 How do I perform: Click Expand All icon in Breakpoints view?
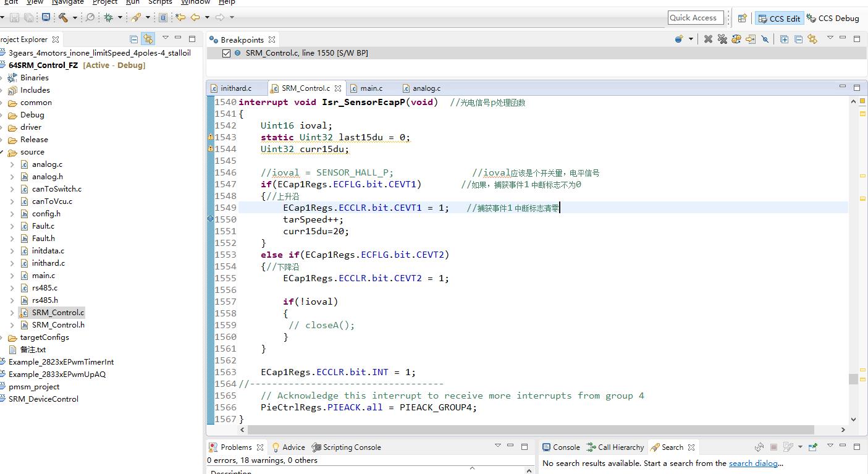coord(784,39)
